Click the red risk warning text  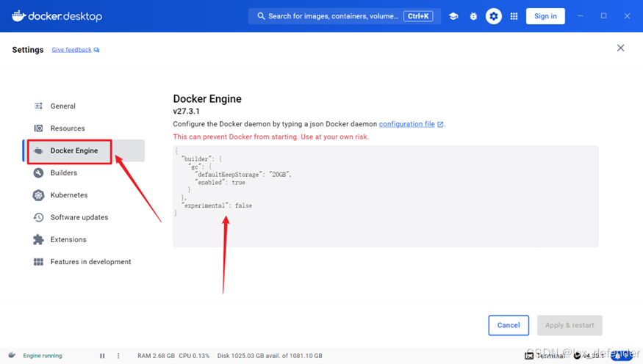tap(270, 136)
